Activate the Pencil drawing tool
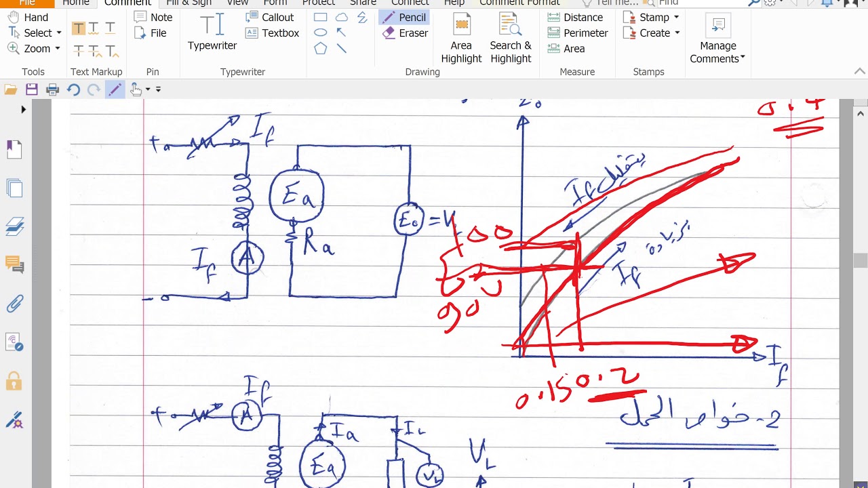This screenshot has height=488, width=868. pyautogui.click(x=403, y=17)
